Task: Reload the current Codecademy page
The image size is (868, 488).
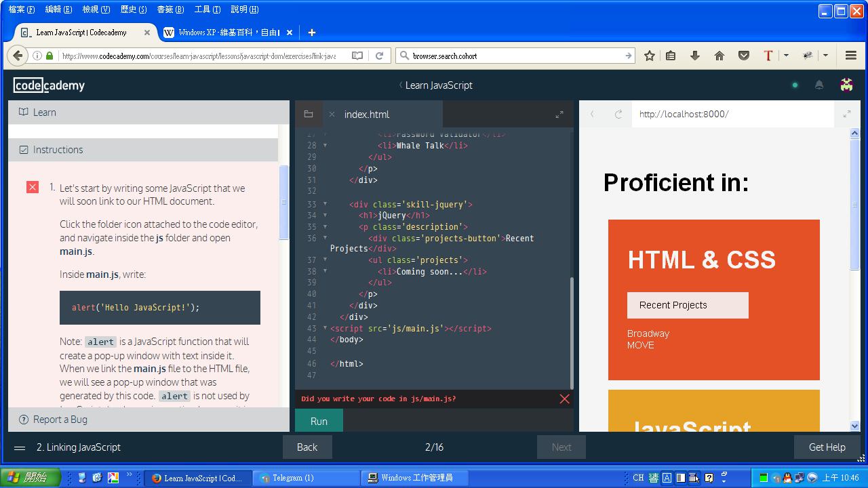Action: click(380, 56)
